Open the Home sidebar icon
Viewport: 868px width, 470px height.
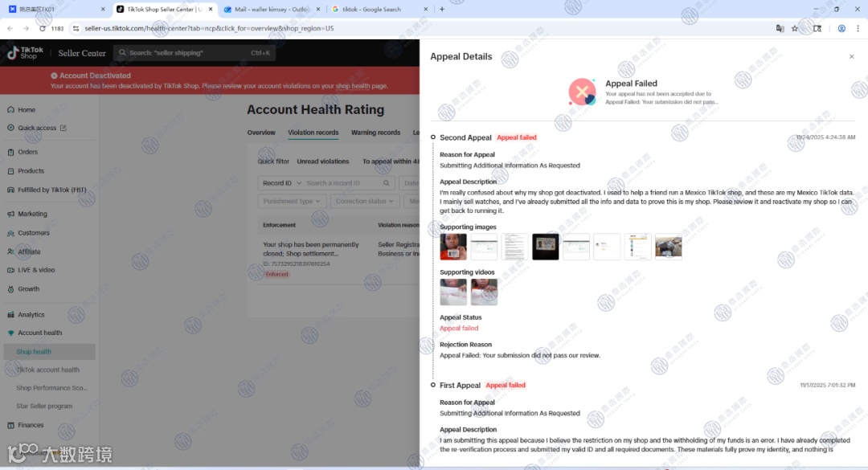click(10, 109)
